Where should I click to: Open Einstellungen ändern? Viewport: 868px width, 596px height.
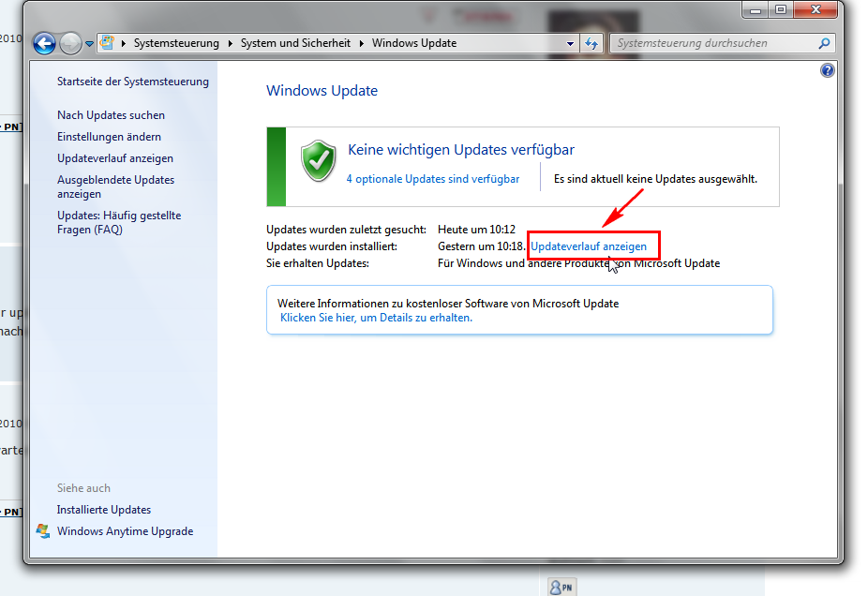tap(109, 137)
